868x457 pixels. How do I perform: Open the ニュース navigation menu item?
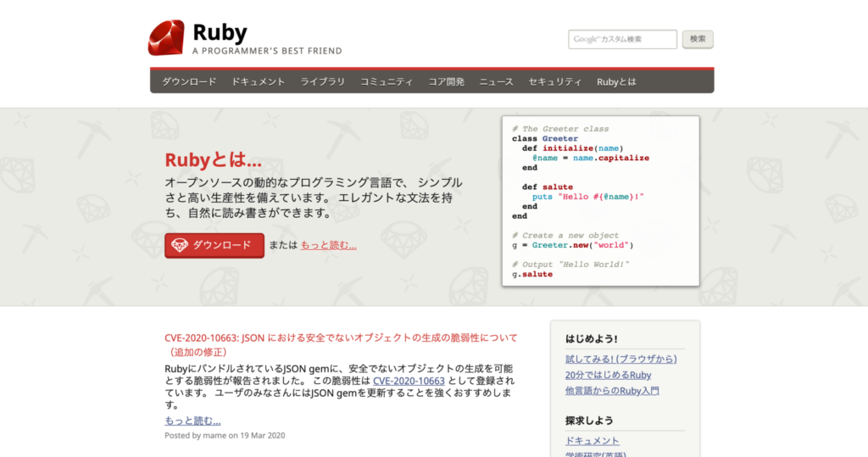496,82
